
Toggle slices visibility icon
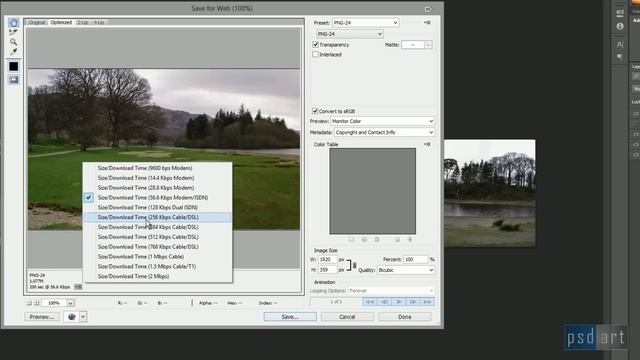[x=13, y=80]
